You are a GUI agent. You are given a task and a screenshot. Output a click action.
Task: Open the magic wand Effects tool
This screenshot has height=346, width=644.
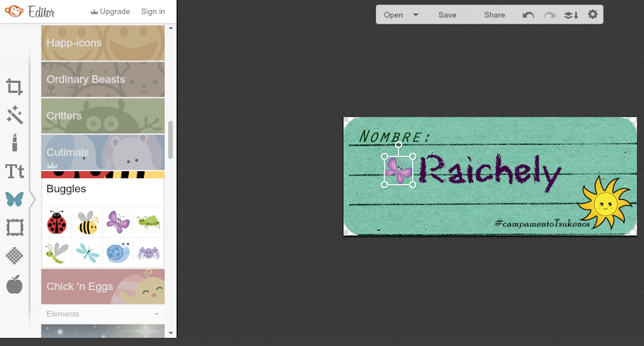[14, 115]
